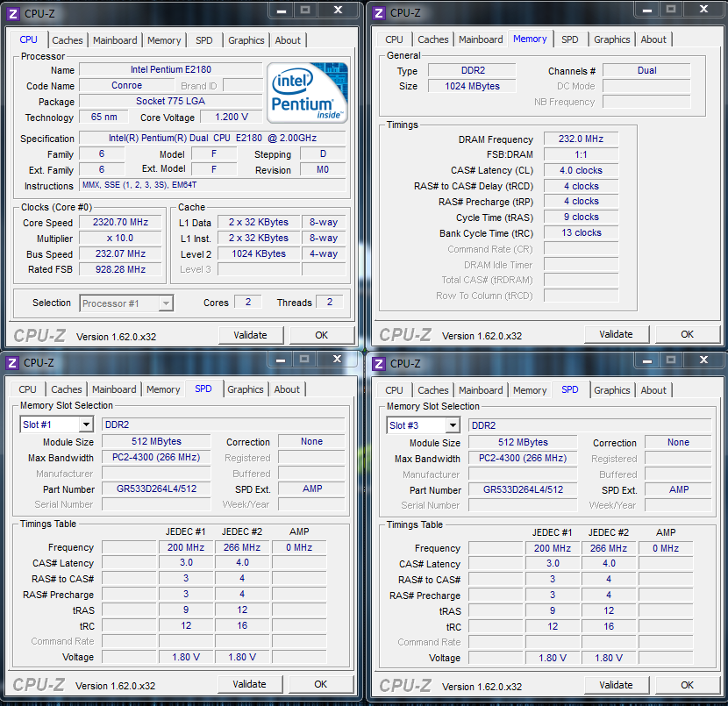This screenshot has width=728, height=706.
Task: Switch to SPD tab in the CPU window
Action: pos(204,40)
